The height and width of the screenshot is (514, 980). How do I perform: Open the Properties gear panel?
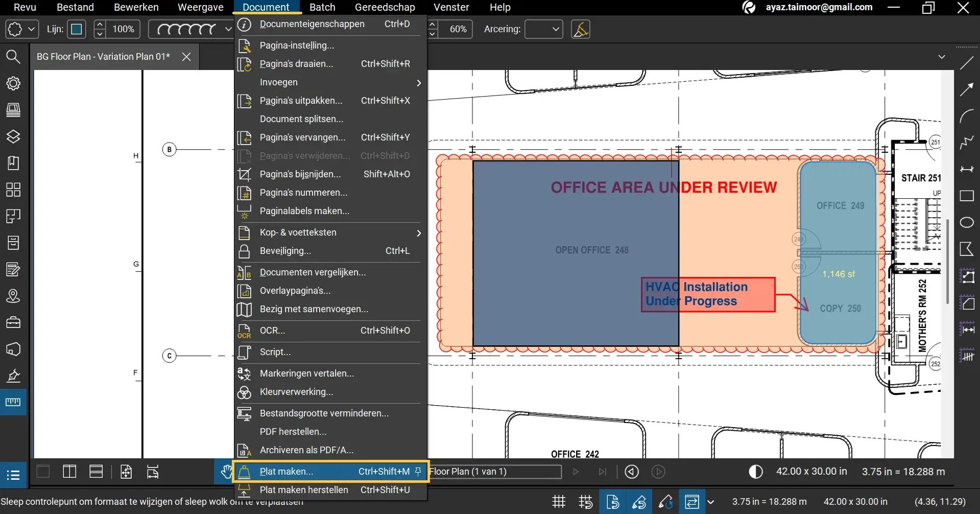click(x=13, y=83)
